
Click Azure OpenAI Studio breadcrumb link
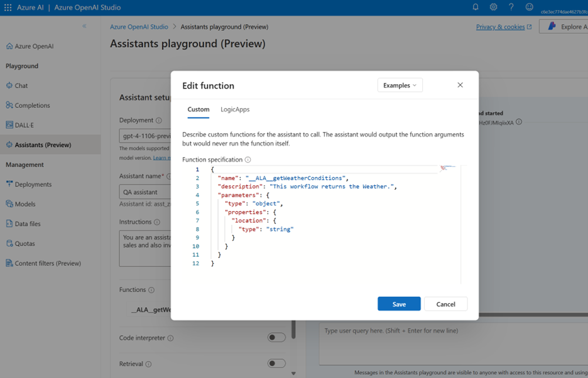pos(139,26)
